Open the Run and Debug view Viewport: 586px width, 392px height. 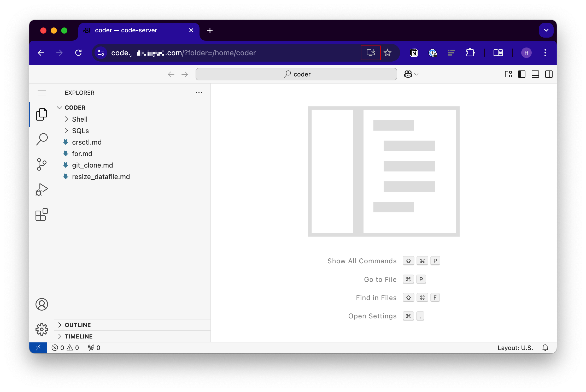(x=42, y=189)
